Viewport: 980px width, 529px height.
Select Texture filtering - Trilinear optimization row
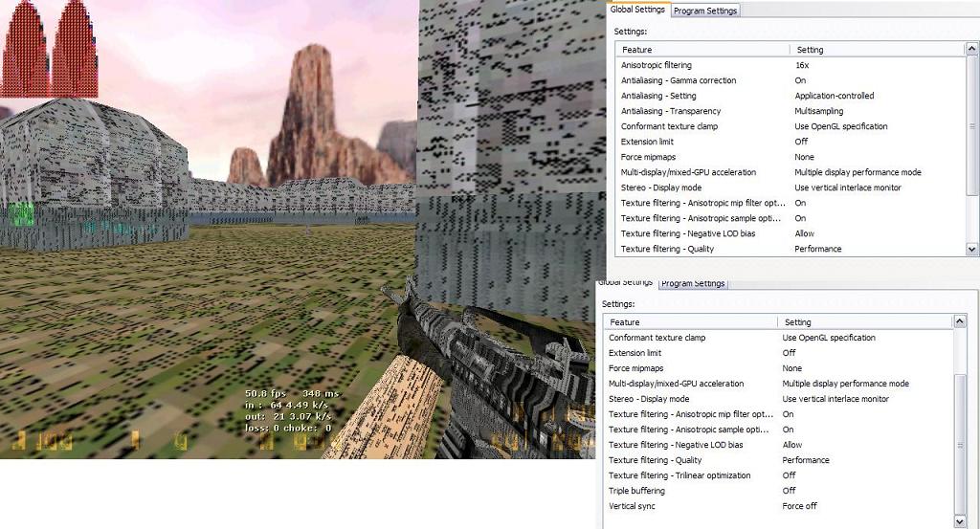click(x=779, y=475)
